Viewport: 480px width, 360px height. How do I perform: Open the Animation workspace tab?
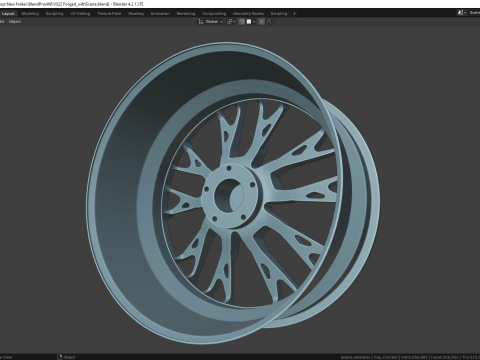click(x=160, y=14)
